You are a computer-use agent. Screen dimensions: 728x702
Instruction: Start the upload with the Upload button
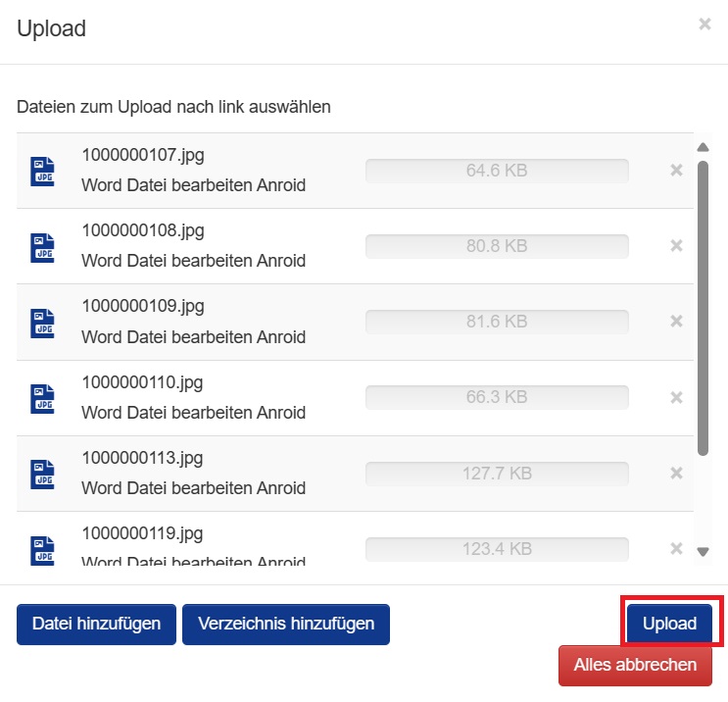coord(669,624)
